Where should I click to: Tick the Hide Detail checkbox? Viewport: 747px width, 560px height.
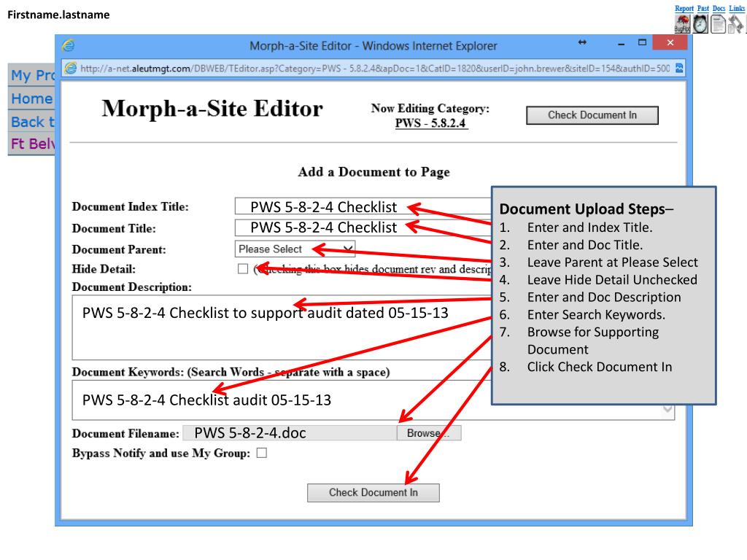point(243,269)
